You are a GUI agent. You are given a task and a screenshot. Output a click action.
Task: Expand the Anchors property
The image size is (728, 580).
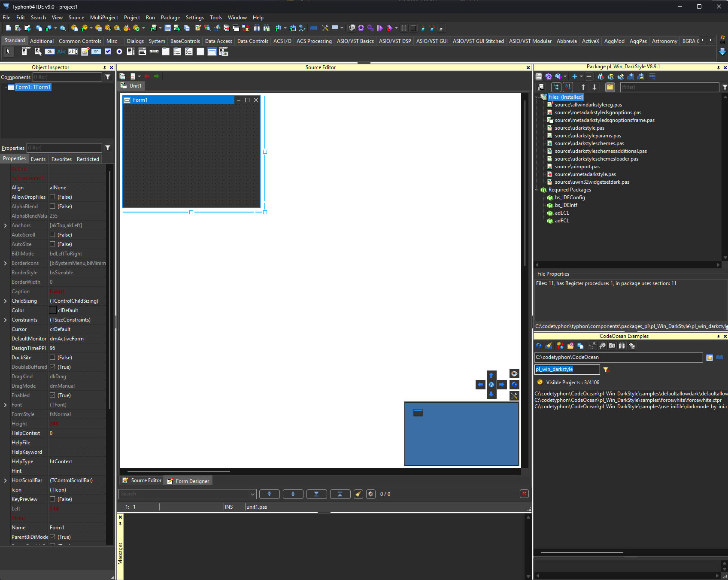5,225
